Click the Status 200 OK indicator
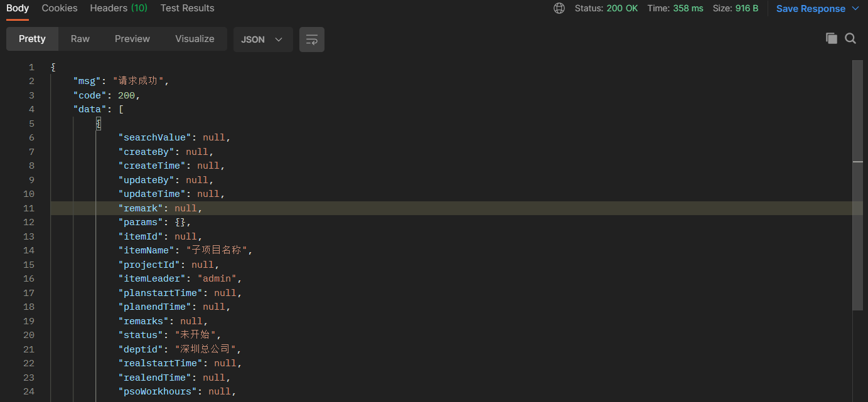Screen dimensions: 868x402 tap(606, 8)
